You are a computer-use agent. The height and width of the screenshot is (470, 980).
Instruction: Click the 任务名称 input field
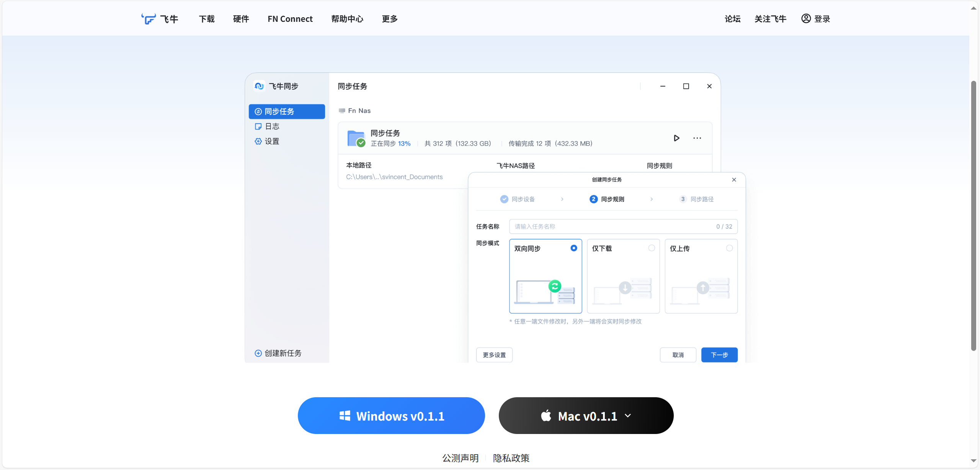click(x=623, y=226)
